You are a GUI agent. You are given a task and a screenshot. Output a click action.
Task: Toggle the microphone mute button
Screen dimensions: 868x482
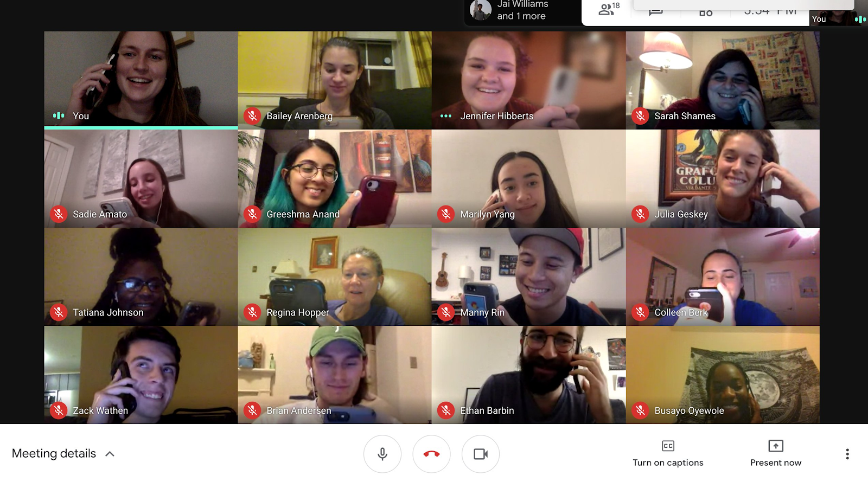point(382,454)
